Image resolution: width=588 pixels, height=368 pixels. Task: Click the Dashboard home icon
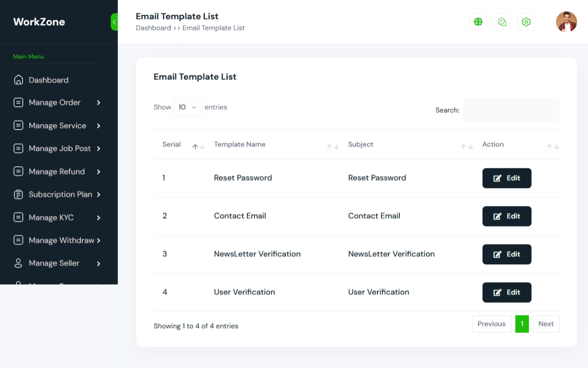18,80
